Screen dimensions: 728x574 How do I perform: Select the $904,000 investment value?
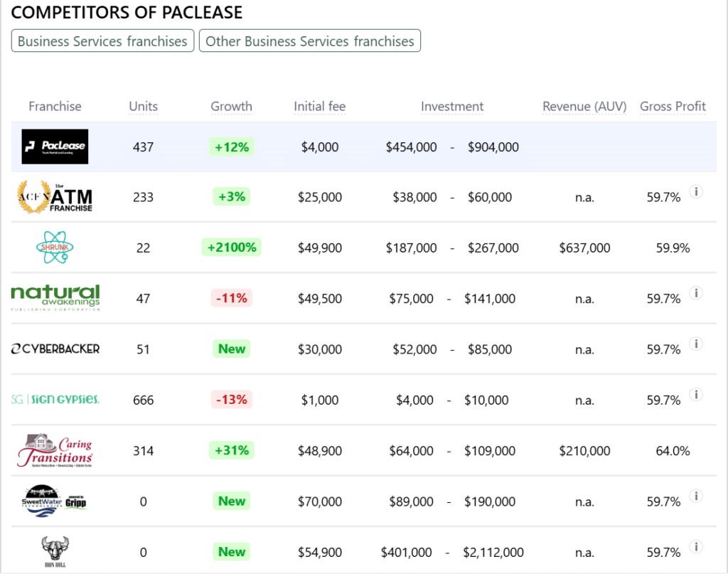coord(493,147)
